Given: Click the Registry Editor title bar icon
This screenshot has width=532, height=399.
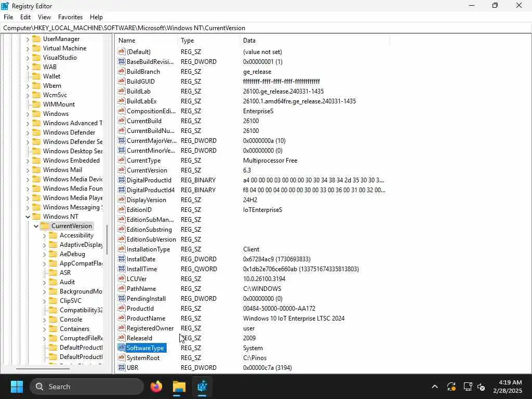Looking at the screenshot, I should point(5,6).
